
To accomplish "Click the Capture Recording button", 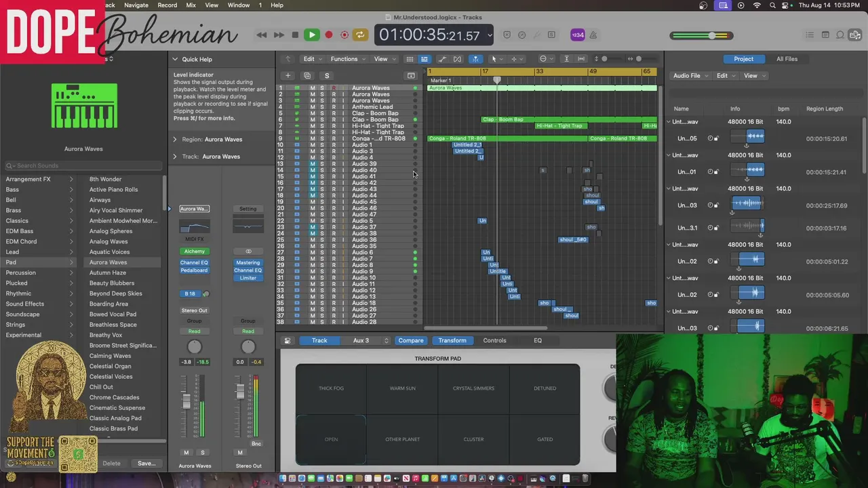I will (344, 35).
